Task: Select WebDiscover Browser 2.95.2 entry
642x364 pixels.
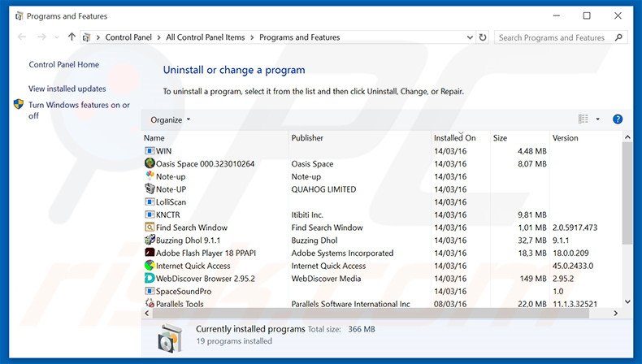Action: [206, 279]
